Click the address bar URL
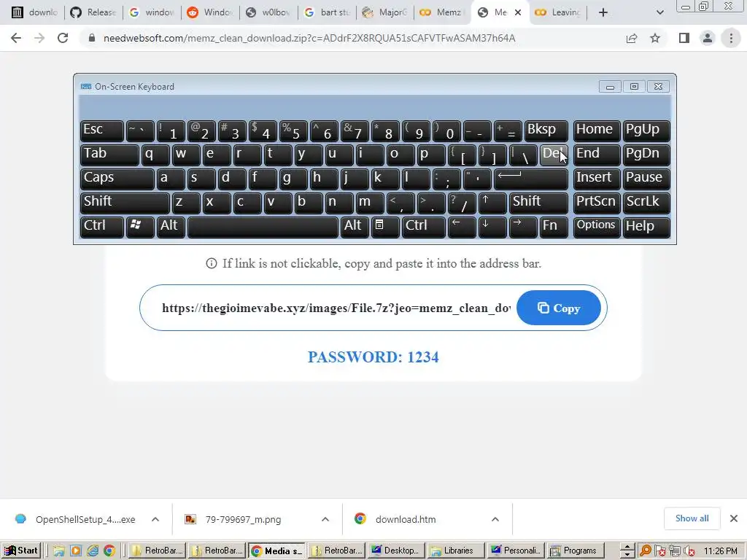 309,38
